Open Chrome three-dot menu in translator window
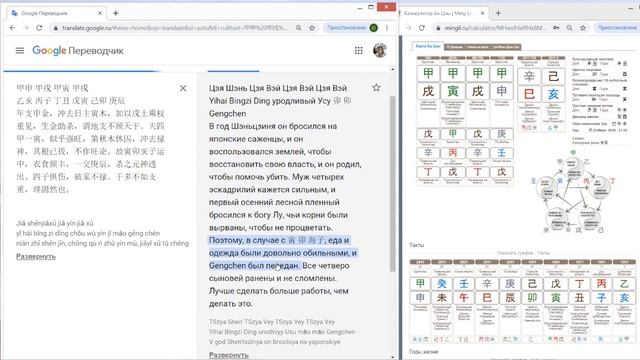The image size is (640, 360). 387,28
